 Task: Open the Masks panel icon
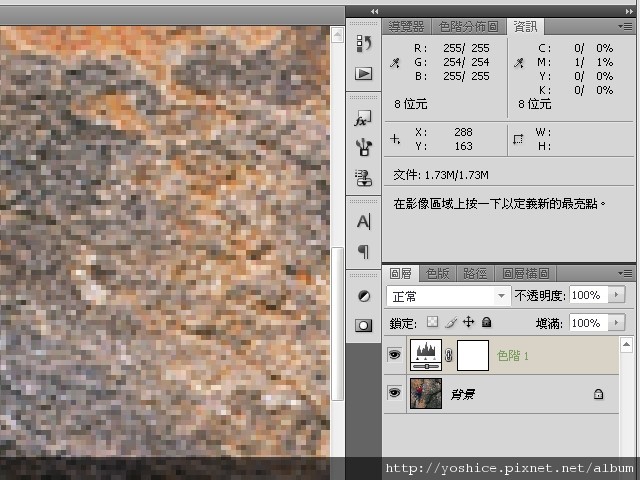coord(363,325)
